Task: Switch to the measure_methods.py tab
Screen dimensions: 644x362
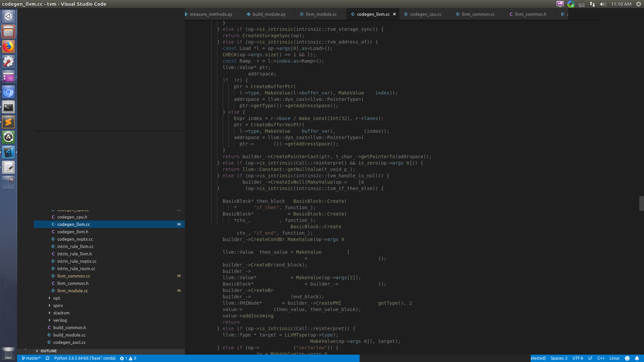Action: 211,14
